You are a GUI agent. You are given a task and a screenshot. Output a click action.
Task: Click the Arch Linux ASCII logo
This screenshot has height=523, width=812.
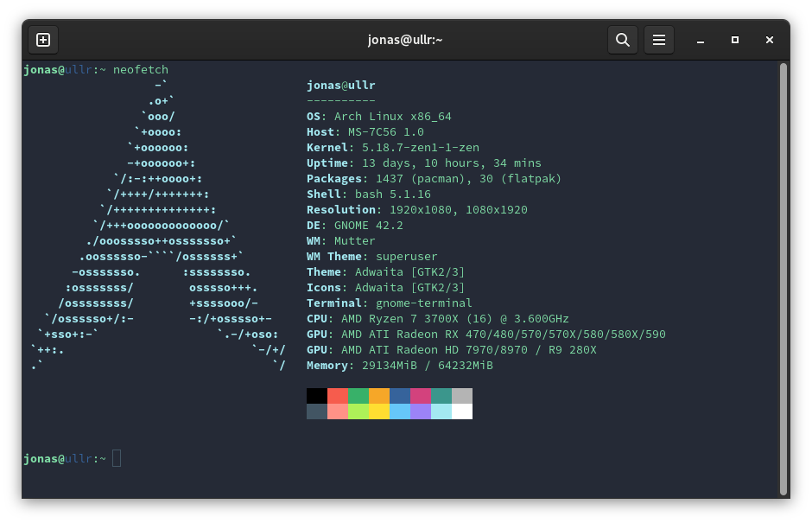pyautogui.click(x=158, y=225)
